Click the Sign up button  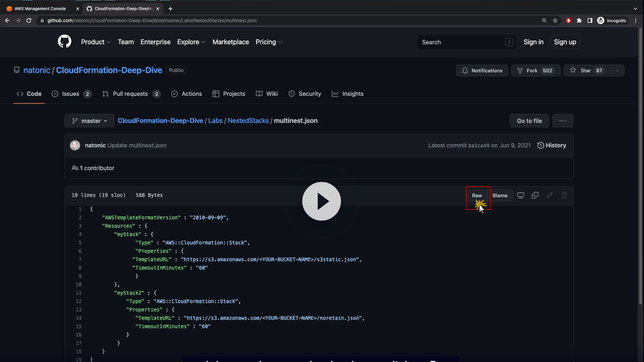click(x=565, y=42)
